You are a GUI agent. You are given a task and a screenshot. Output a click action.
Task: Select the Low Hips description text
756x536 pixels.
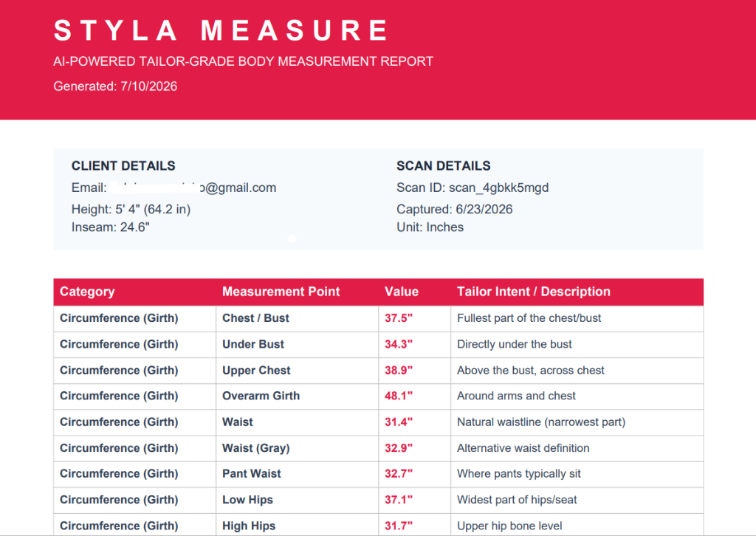(517, 500)
